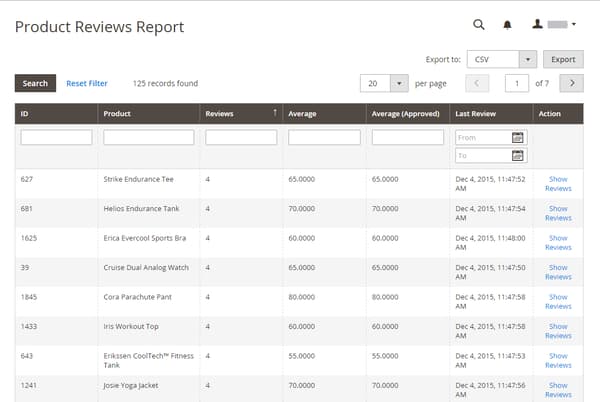Expand the per page count dropdown
The image size is (600, 402).
click(399, 84)
